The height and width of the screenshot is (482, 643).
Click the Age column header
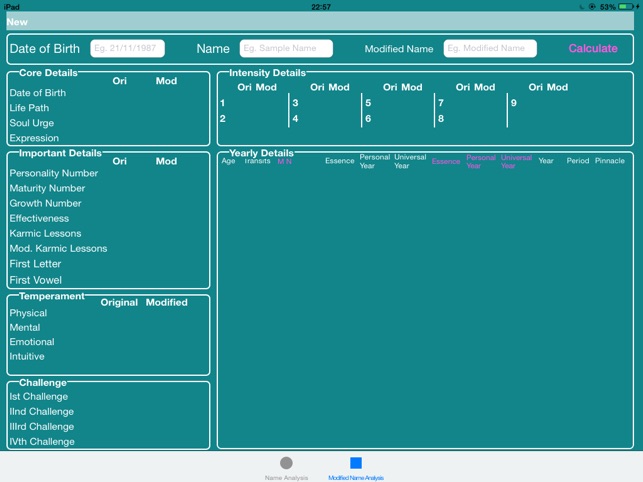228,161
